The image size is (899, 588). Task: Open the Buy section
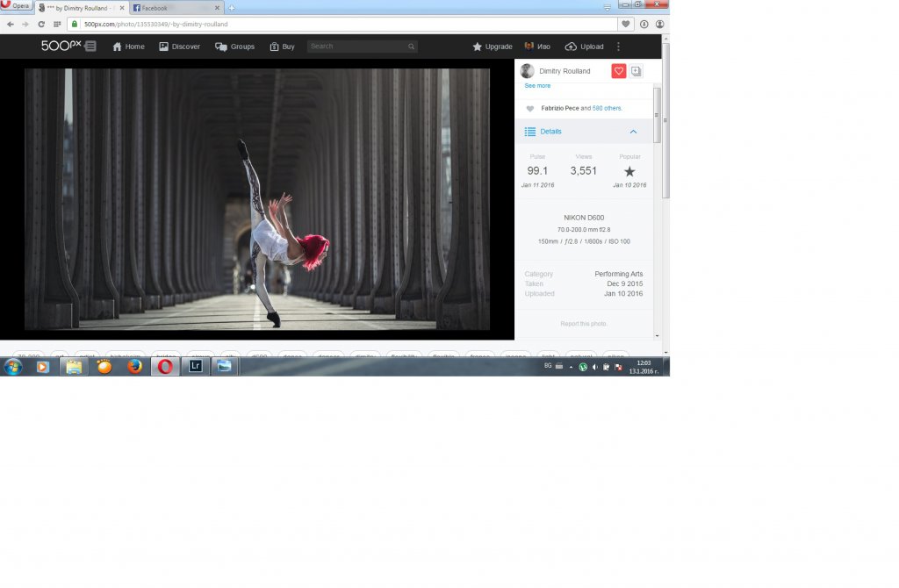tap(282, 47)
